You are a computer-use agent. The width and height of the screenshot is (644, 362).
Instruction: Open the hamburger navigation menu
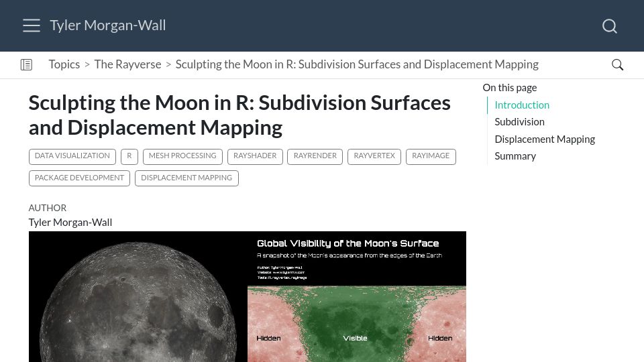pyautogui.click(x=32, y=25)
